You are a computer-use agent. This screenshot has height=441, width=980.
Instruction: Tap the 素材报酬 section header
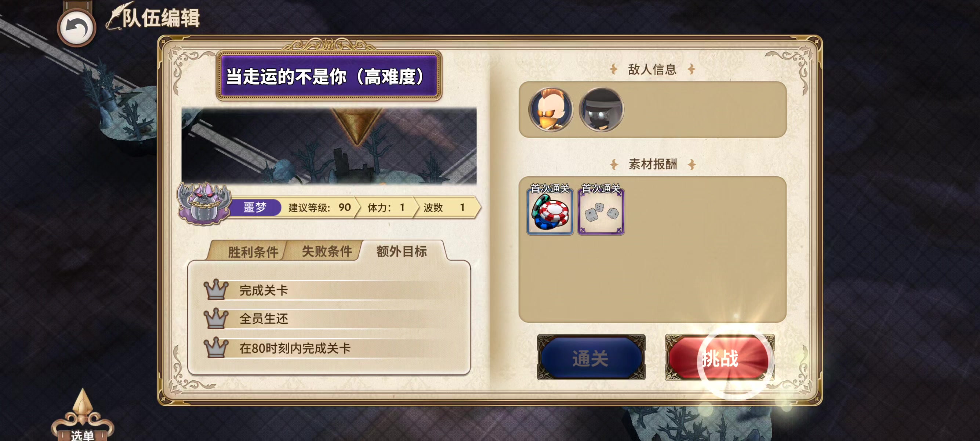pyautogui.click(x=652, y=165)
